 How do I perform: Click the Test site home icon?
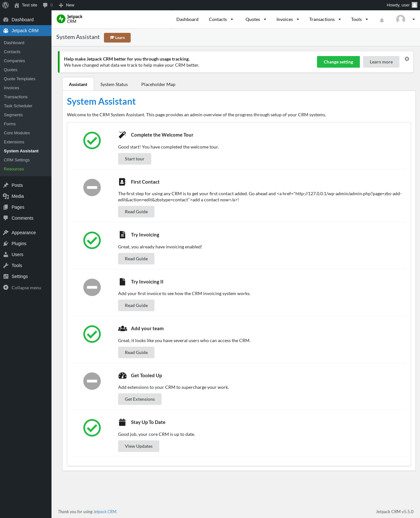(x=17, y=5)
